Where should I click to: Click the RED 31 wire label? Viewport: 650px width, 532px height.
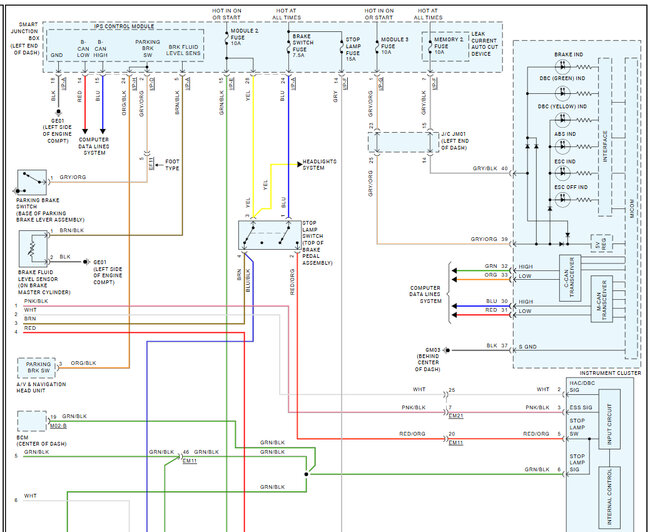point(496,310)
